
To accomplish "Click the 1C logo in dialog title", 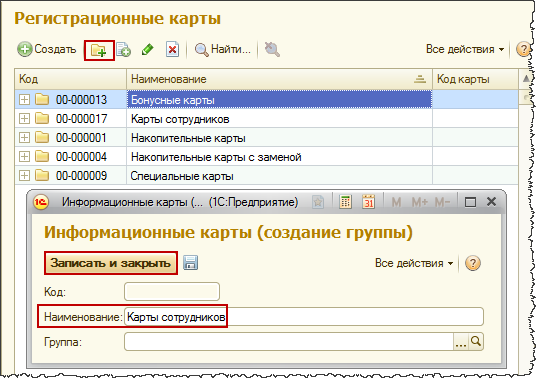I will pyautogui.click(x=41, y=202).
